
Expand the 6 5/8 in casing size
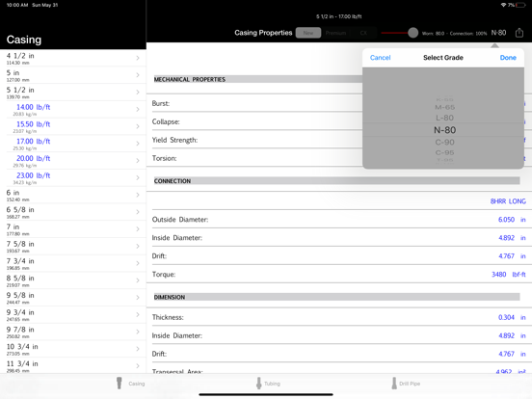tap(73, 212)
